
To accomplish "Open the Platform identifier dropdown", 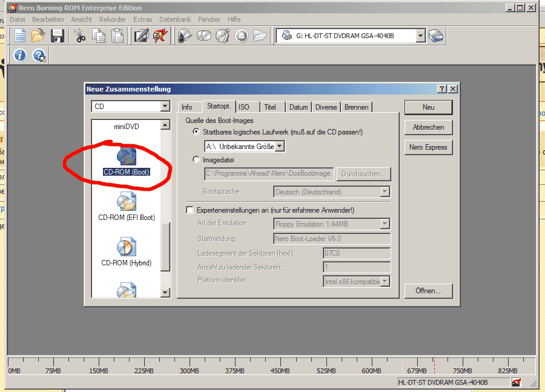I will coord(385,281).
